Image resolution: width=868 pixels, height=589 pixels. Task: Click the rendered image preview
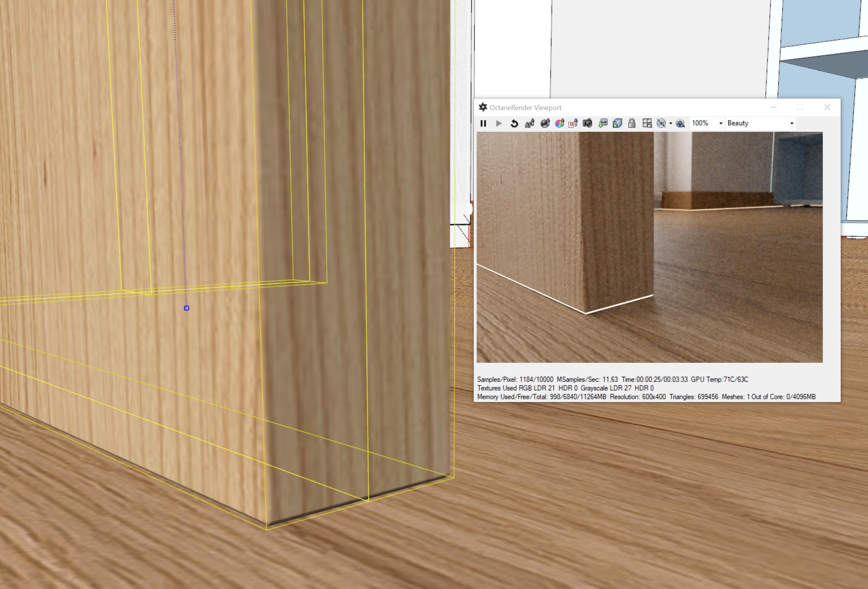click(650, 247)
